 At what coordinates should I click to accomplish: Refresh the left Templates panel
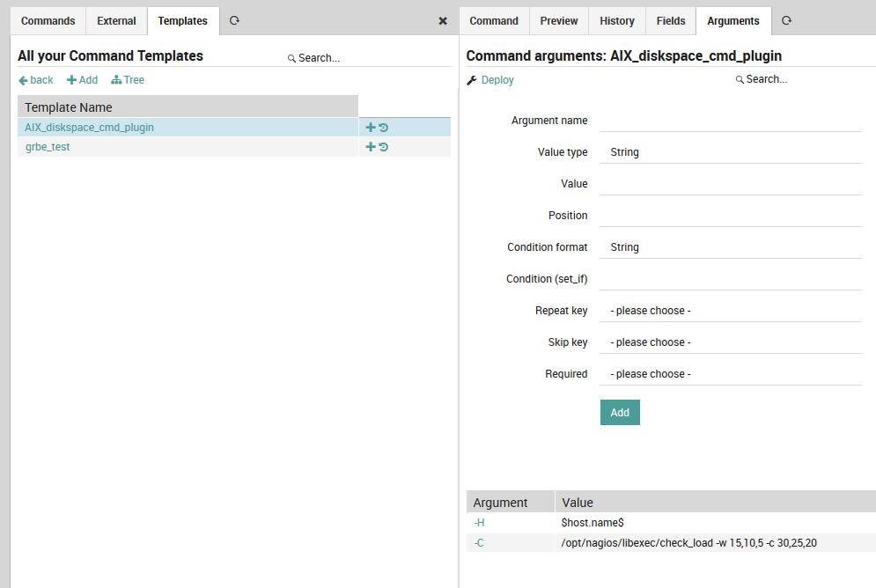pos(234,20)
